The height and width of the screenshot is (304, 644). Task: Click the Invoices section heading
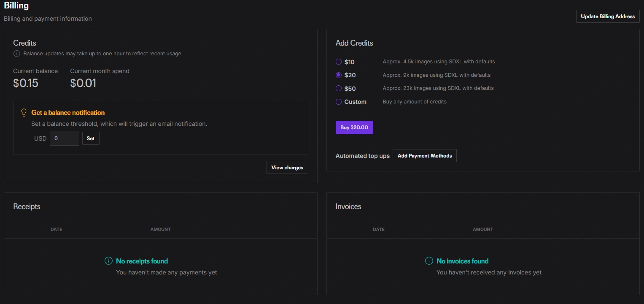[348, 206]
